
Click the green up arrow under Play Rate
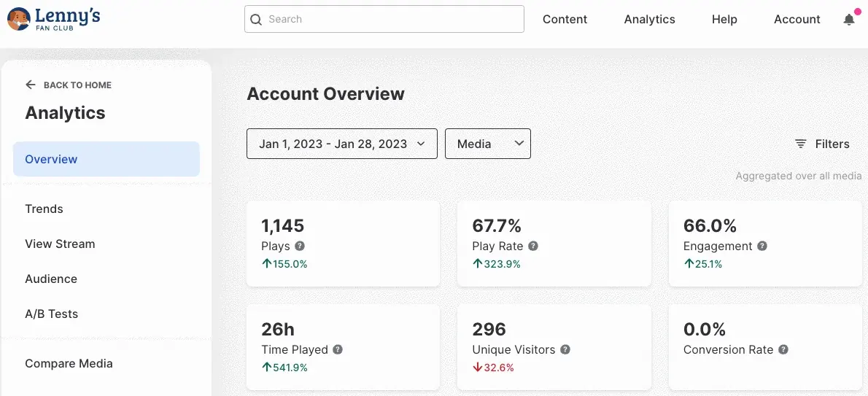click(477, 263)
